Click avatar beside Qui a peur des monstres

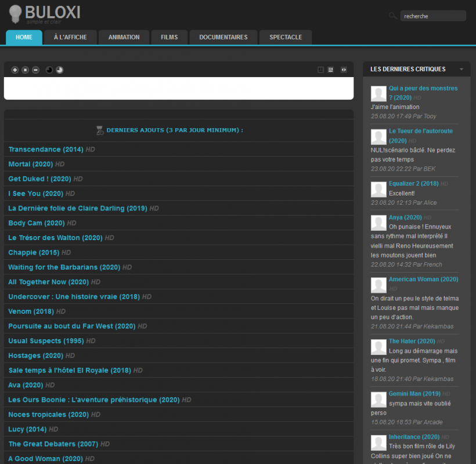378,94
